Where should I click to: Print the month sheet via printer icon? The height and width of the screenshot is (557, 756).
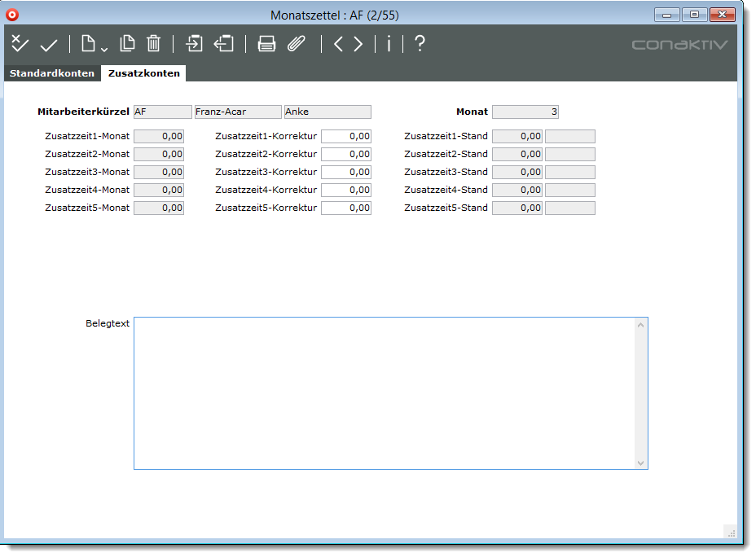tap(266, 44)
